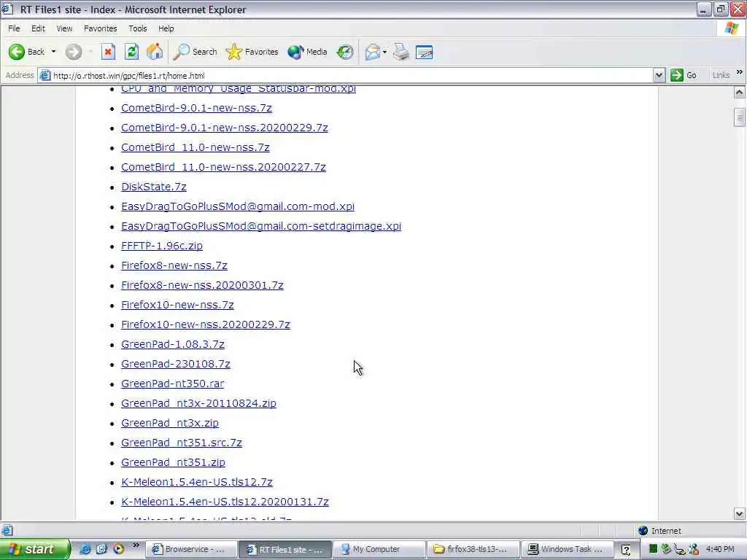Click the Mail envelope icon
The image size is (747, 560).
pos(373,52)
